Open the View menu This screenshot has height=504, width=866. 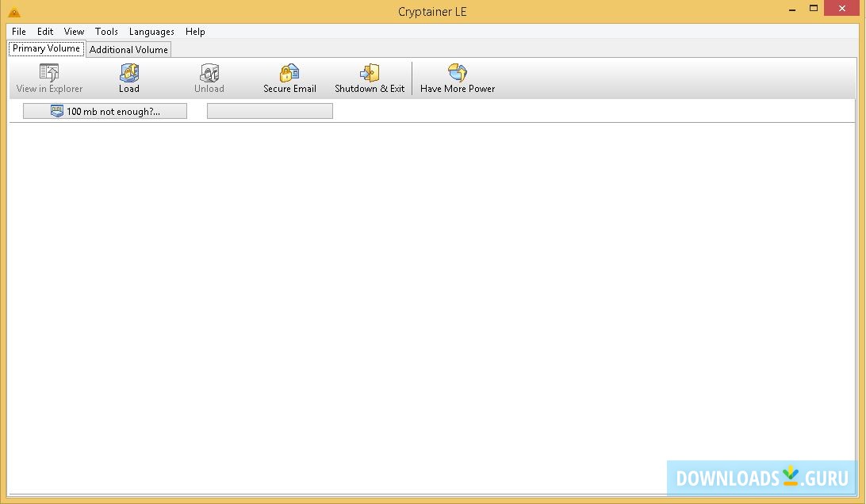pyautogui.click(x=74, y=32)
